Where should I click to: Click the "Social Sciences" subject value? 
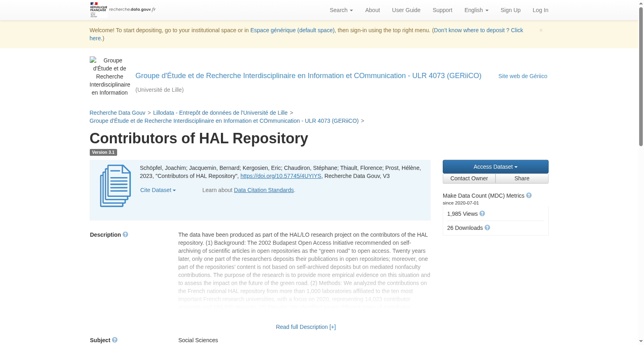click(198, 340)
